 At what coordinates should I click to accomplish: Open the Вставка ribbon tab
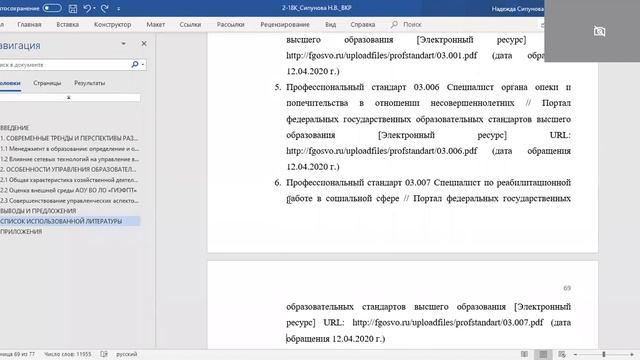coord(67,24)
